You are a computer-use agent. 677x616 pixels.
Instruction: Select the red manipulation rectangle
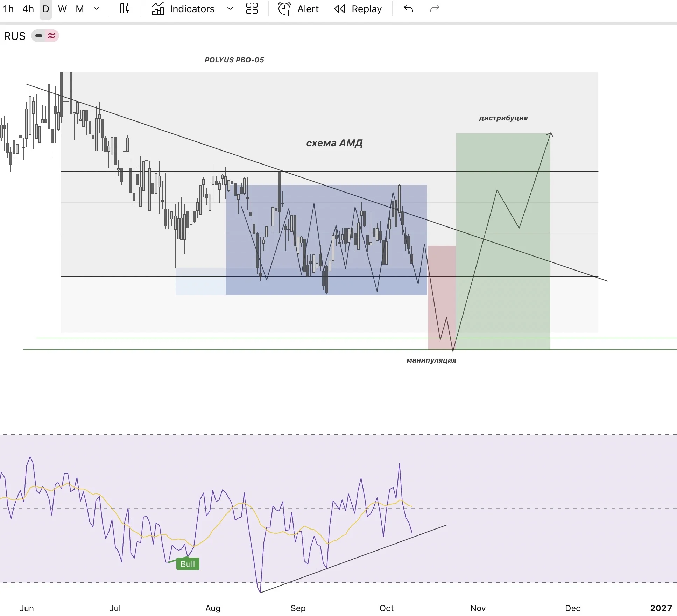click(442, 298)
